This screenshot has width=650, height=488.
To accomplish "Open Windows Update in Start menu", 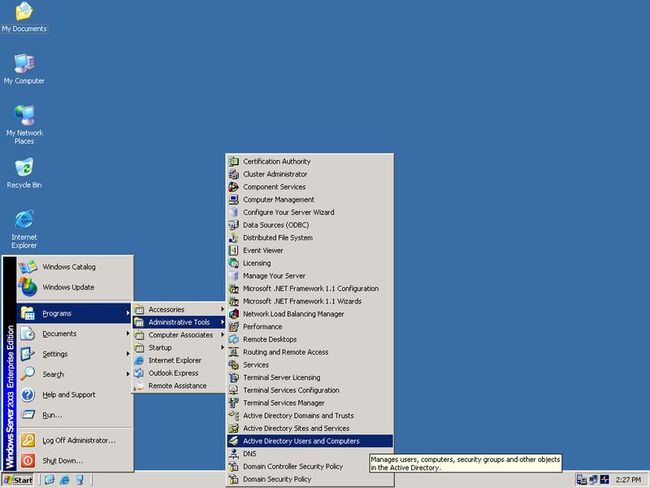I will [x=75, y=287].
